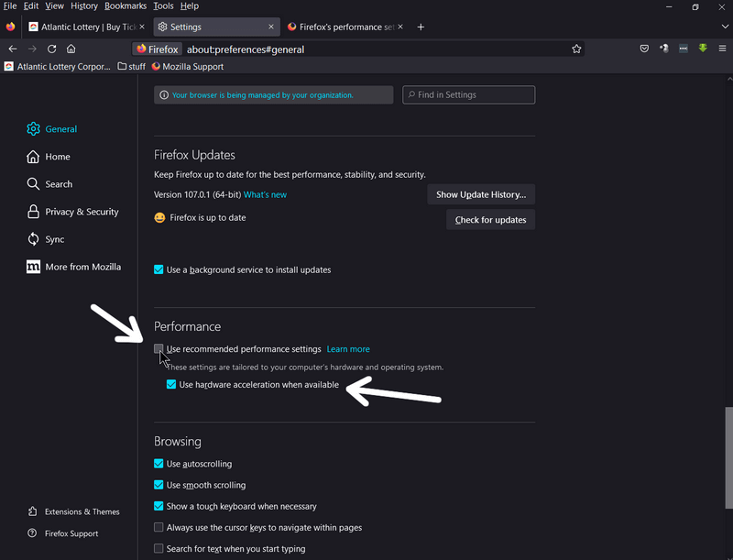Go back with the back arrow
The height and width of the screenshot is (560, 733).
(x=13, y=49)
